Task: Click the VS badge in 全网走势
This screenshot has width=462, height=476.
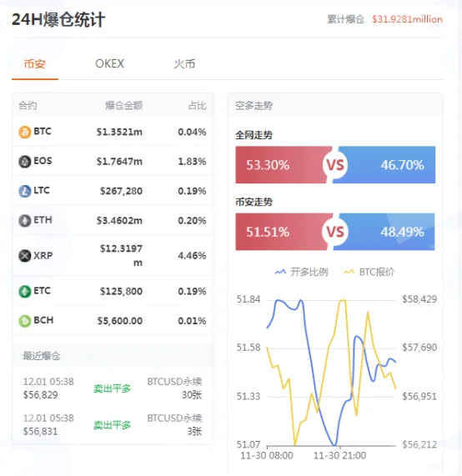Action: click(x=335, y=165)
